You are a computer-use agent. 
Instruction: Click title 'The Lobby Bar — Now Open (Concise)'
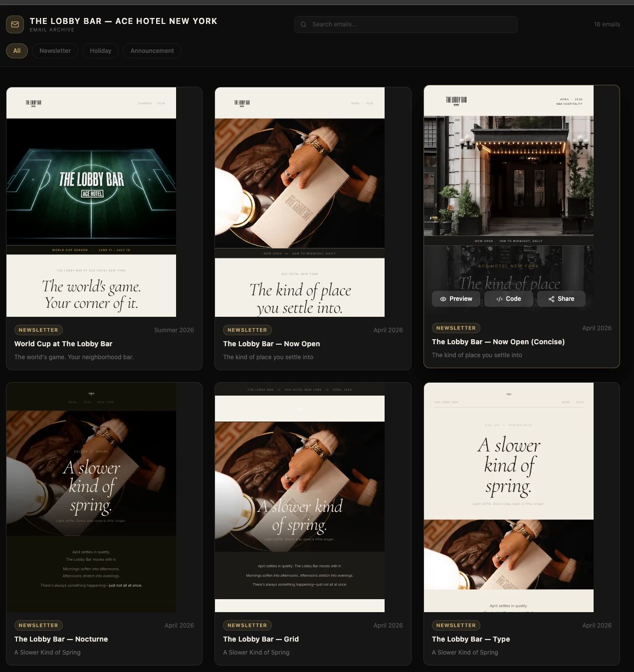click(x=498, y=342)
